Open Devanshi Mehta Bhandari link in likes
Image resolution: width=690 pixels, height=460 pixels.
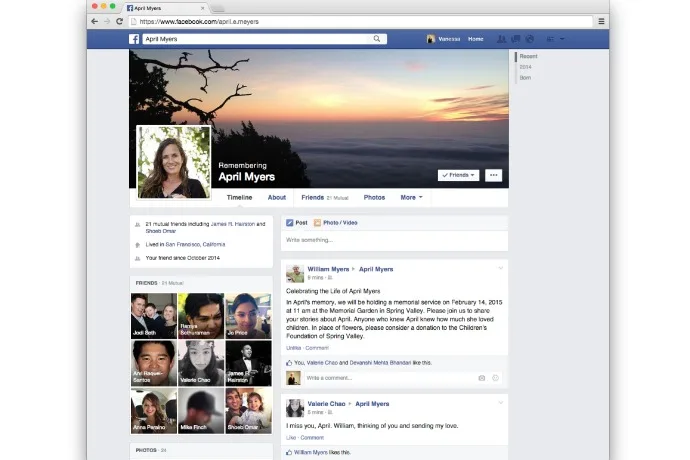[x=380, y=363]
